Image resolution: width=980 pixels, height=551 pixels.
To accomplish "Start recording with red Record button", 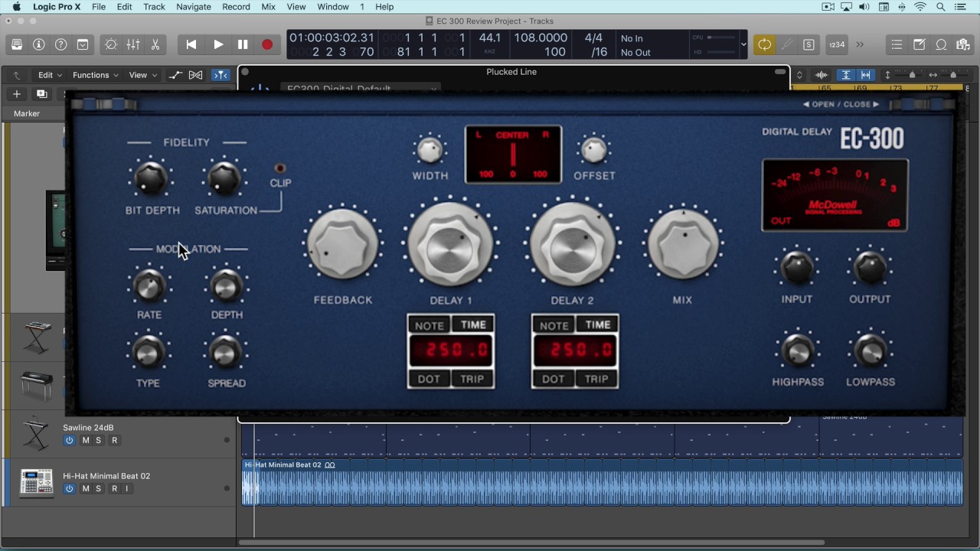I will (267, 44).
